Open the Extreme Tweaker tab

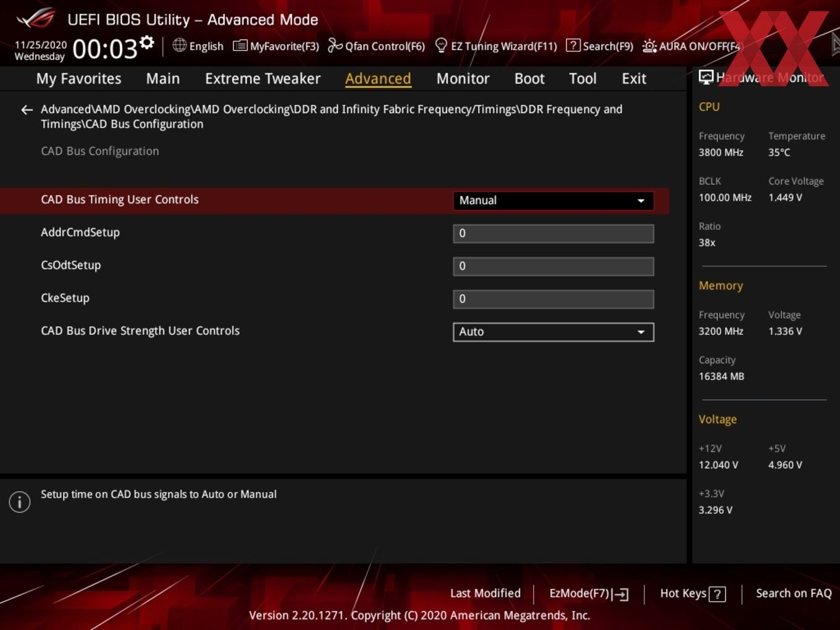[x=262, y=78]
